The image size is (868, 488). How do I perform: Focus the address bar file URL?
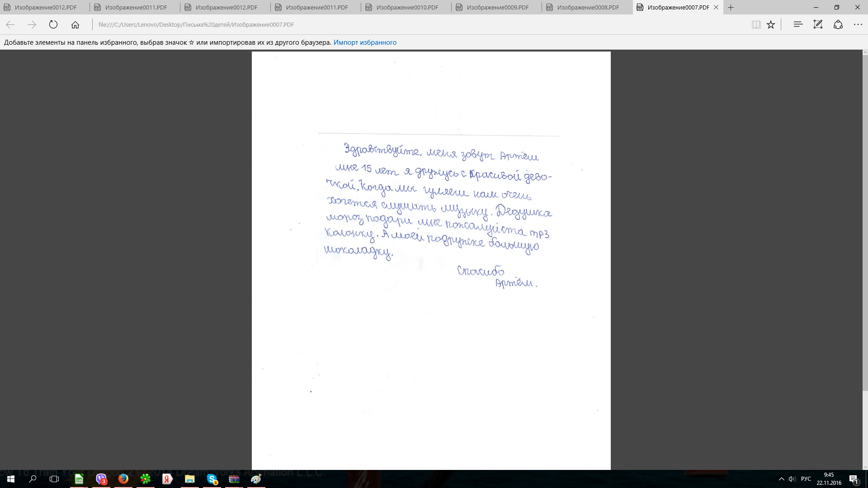pos(196,24)
